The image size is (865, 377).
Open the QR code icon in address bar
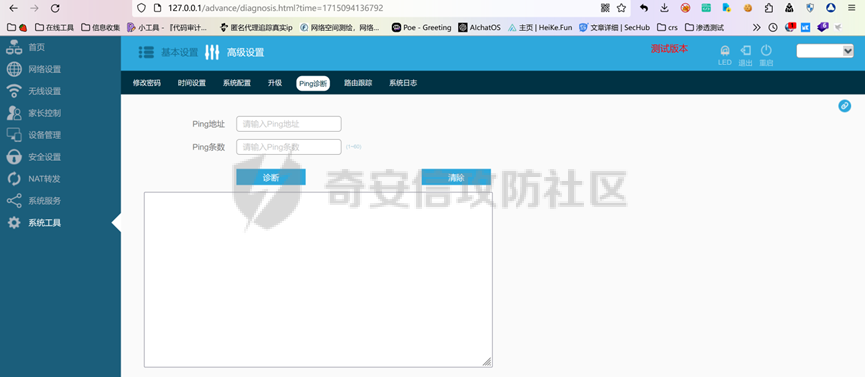click(x=605, y=8)
